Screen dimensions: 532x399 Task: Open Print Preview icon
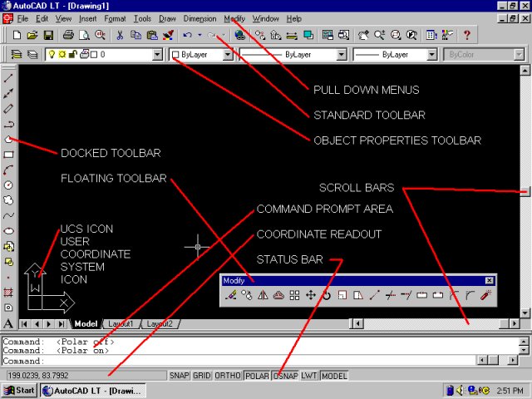[x=84, y=35]
